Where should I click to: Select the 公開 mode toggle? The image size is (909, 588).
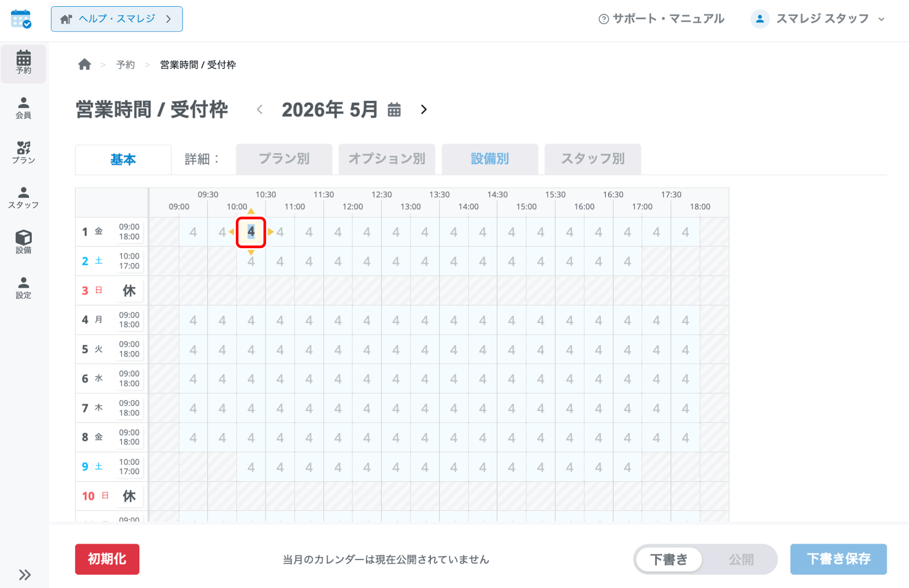click(741, 559)
